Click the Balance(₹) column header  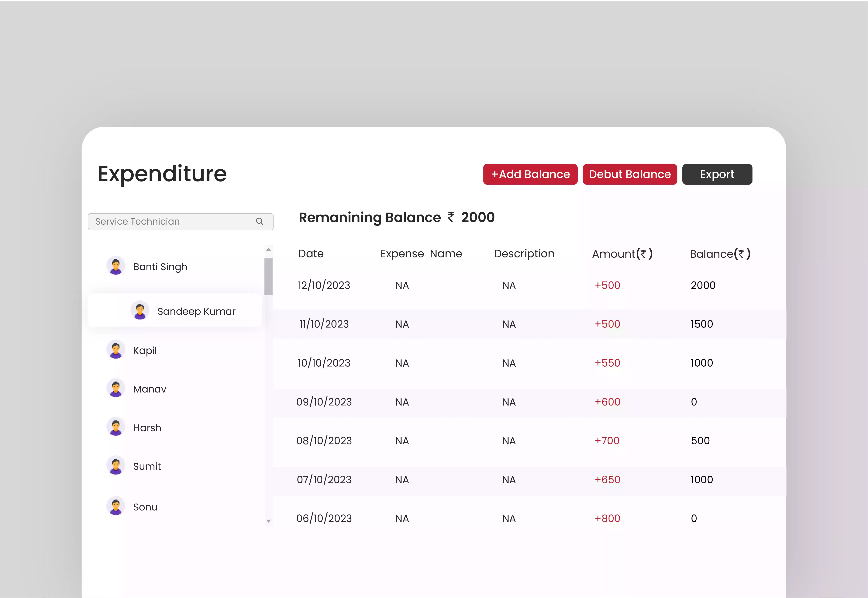[720, 254]
